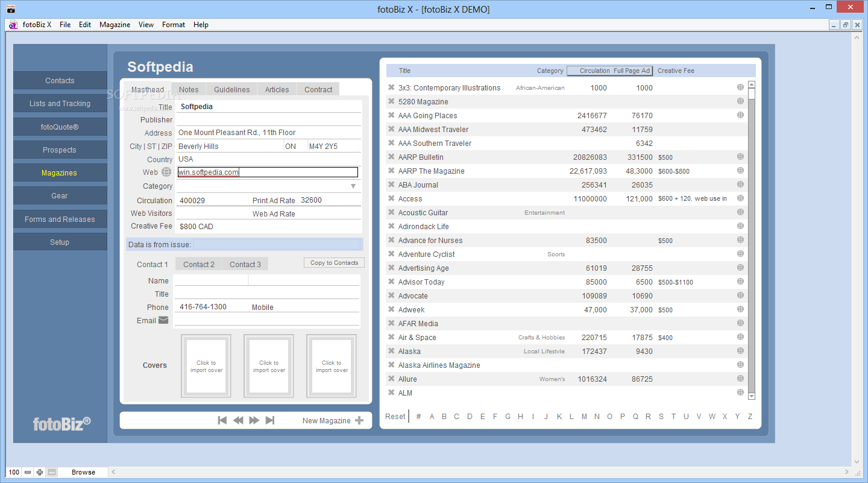The width and height of the screenshot is (868, 483).
Task: Open the Browse mode popup
Action: (83, 472)
